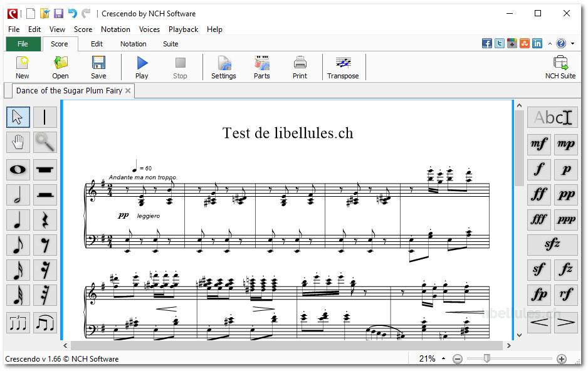Open the zoom percentage dropdown arrow
Viewport: 588px width, 371px height.
click(444, 358)
